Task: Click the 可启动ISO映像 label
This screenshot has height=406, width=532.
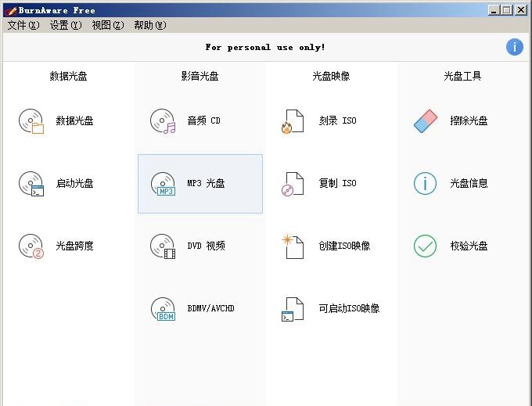Action: [x=349, y=308]
